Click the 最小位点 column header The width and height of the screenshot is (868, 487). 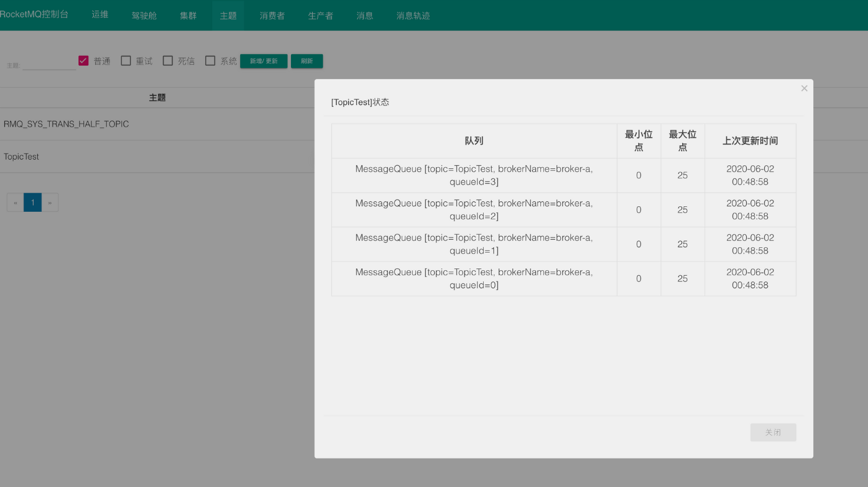pos(639,141)
